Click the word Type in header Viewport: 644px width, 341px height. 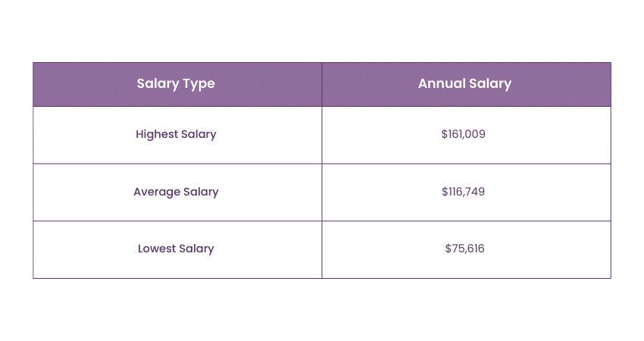tap(199, 83)
